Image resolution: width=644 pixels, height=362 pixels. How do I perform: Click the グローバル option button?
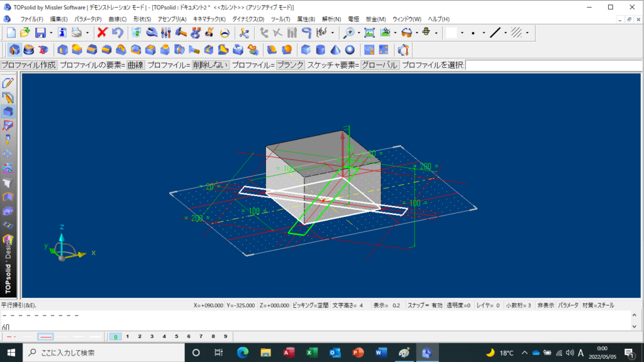pos(379,65)
